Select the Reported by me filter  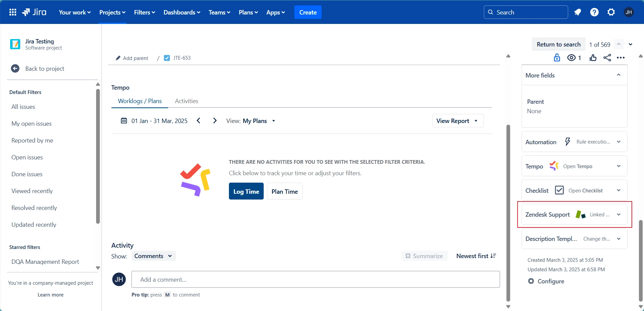32,140
